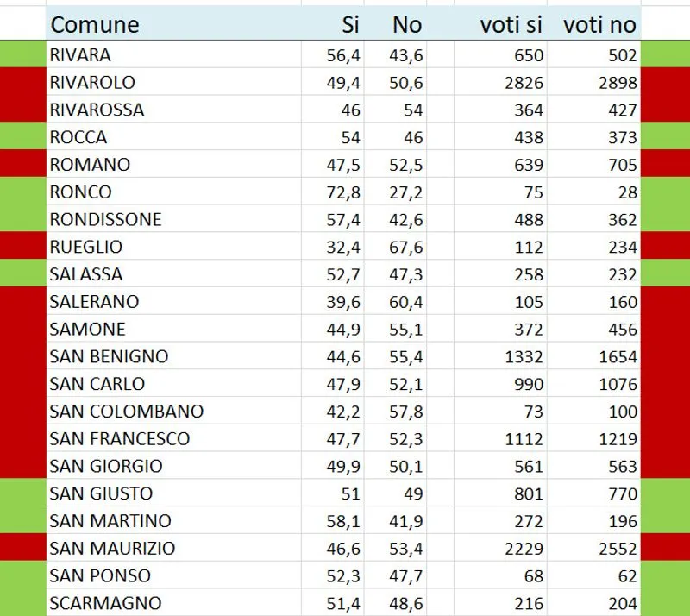Click the Si value 72,8 for RONCO
This screenshot has height=616, width=690.
coord(332,192)
